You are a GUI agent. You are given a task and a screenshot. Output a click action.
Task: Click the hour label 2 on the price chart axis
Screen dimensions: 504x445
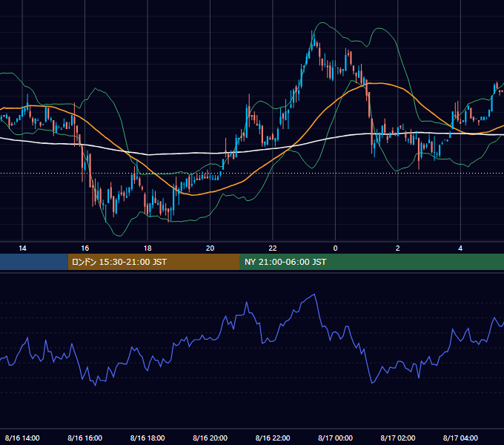[397, 248]
